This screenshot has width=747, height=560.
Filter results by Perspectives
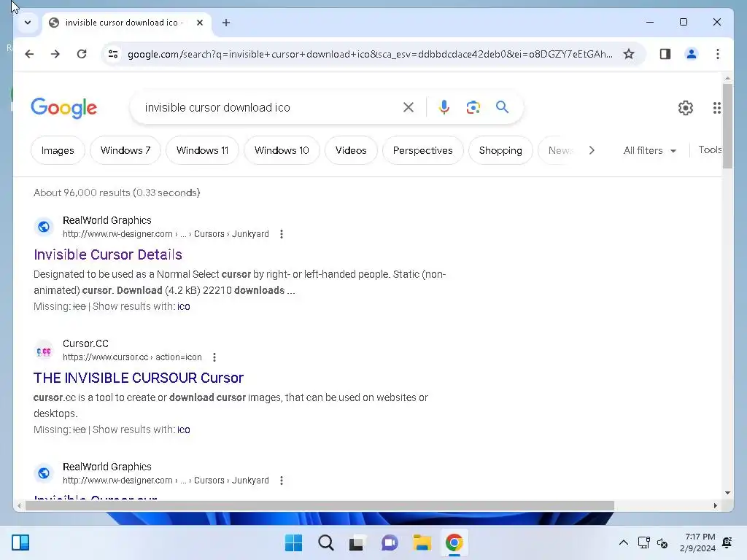(422, 150)
